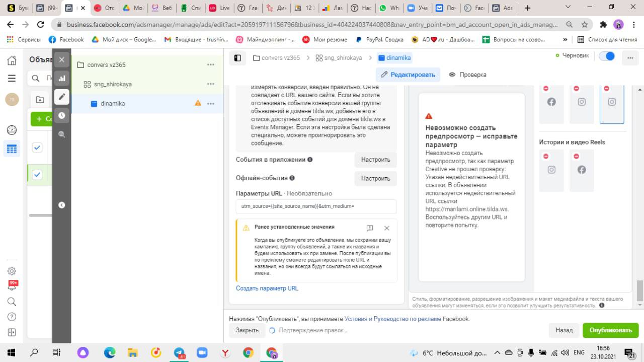Screen dimensions: 644x362
Task: Open the Создать параметр URL link
Action: (267, 288)
